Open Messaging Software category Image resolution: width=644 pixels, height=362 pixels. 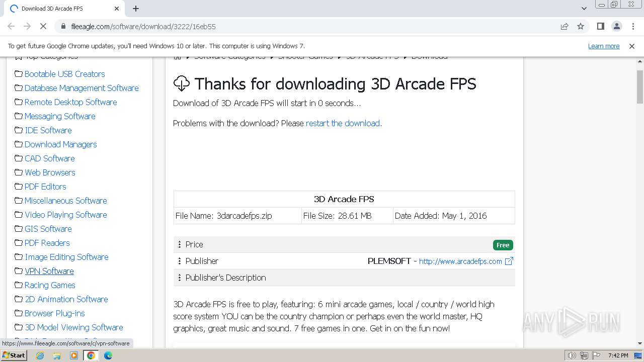tap(60, 116)
